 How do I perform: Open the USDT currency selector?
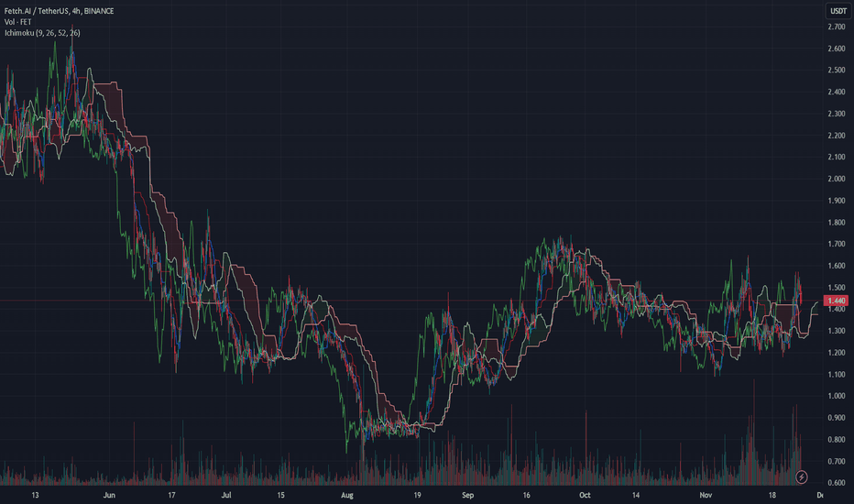click(838, 11)
